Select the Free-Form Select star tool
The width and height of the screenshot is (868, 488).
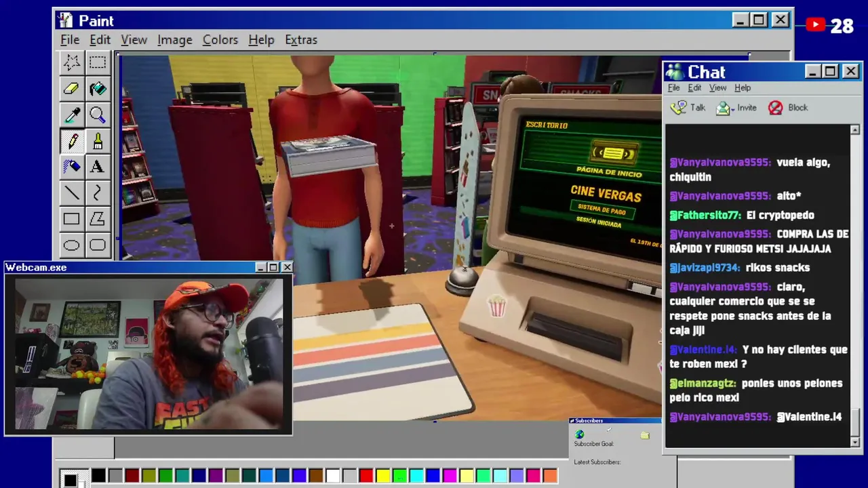[x=71, y=63]
